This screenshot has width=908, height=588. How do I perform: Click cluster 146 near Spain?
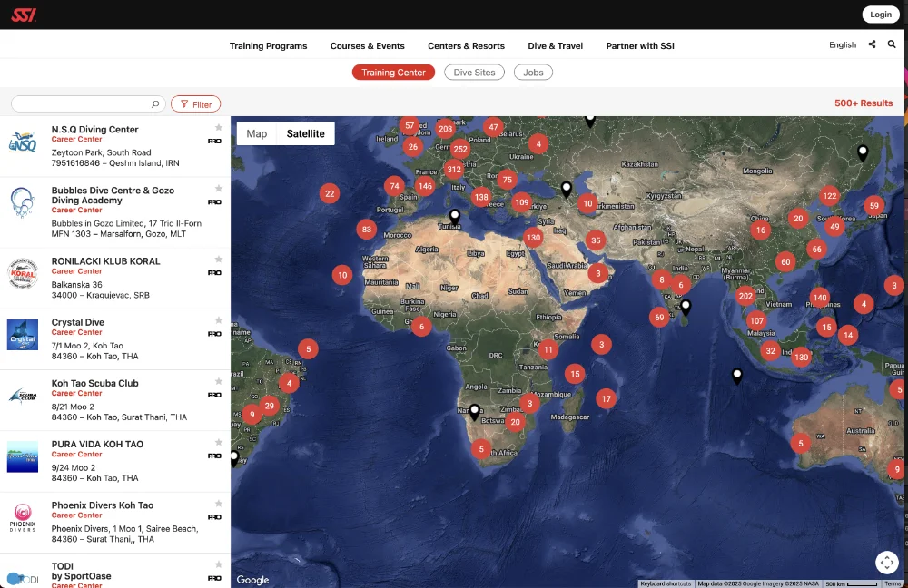coord(425,186)
